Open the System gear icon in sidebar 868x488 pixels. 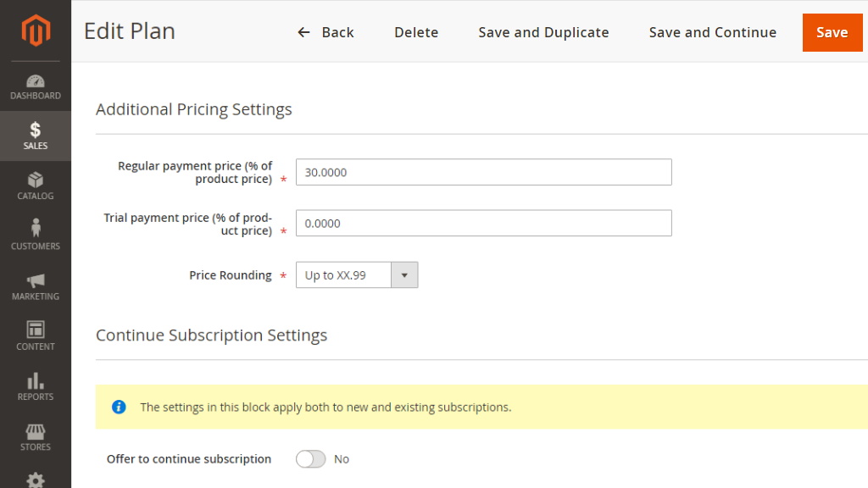click(x=36, y=480)
